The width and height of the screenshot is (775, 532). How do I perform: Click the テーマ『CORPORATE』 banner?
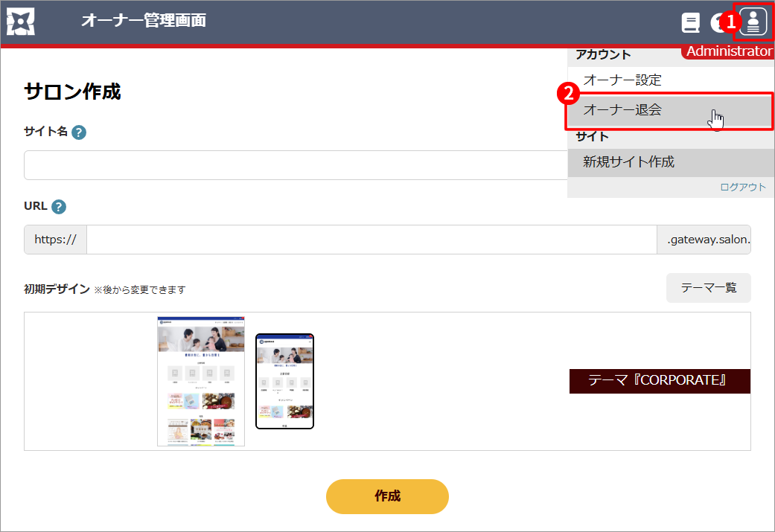click(x=659, y=381)
